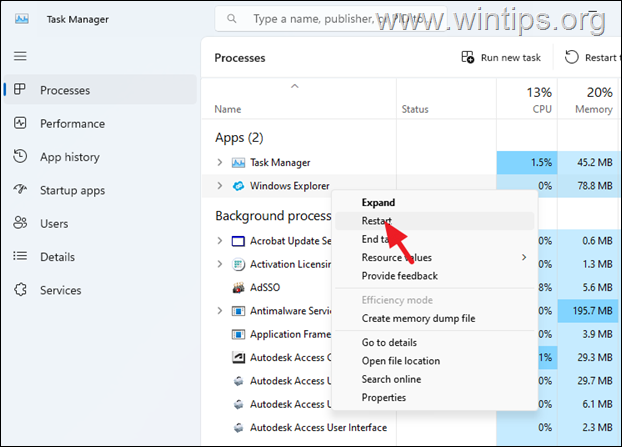Click the Autodesk Access User Interface icon
Image resolution: width=622 pixels, height=447 pixels.
[238, 428]
